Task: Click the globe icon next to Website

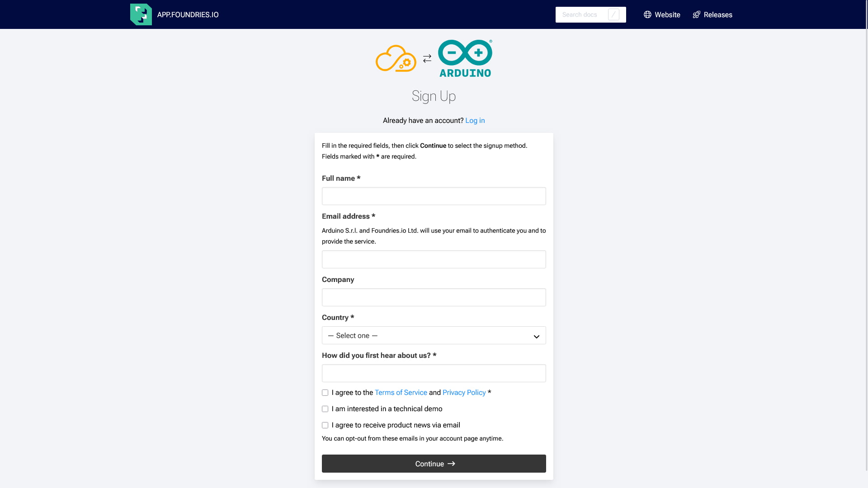Action: [x=647, y=14]
